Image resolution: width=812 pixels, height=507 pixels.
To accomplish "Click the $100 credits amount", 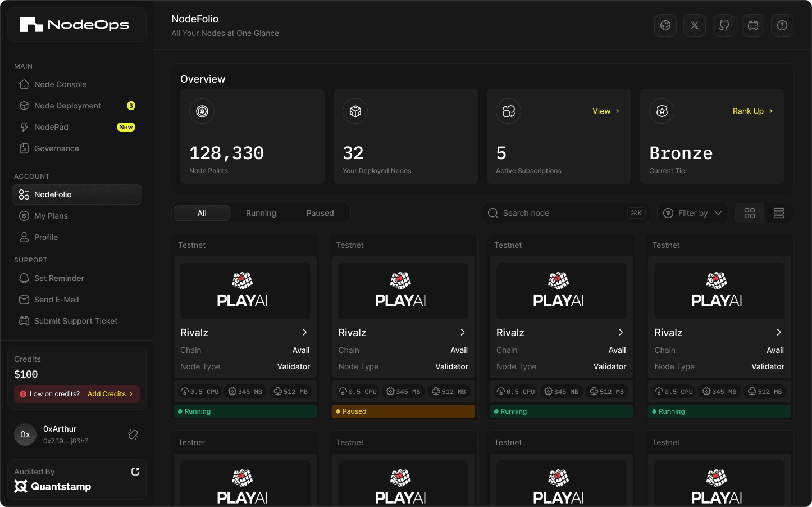I will 26,374.
